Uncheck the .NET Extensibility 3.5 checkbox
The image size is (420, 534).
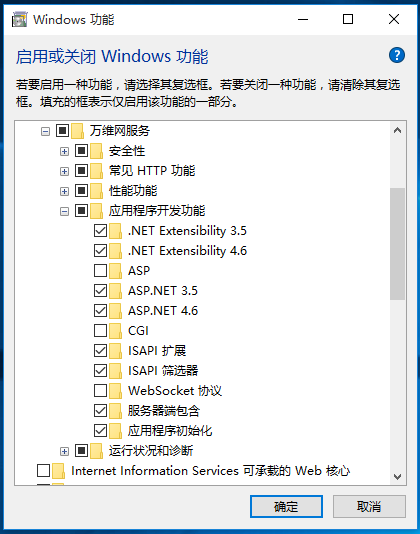click(100, 231)
